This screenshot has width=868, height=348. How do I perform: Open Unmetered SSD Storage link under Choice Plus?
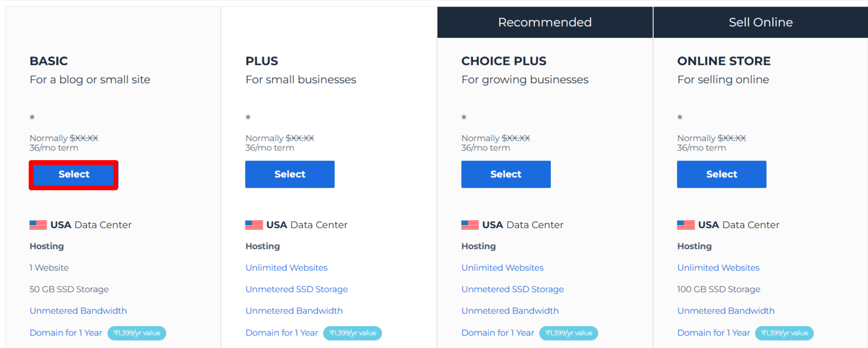(x=513, y=289)
